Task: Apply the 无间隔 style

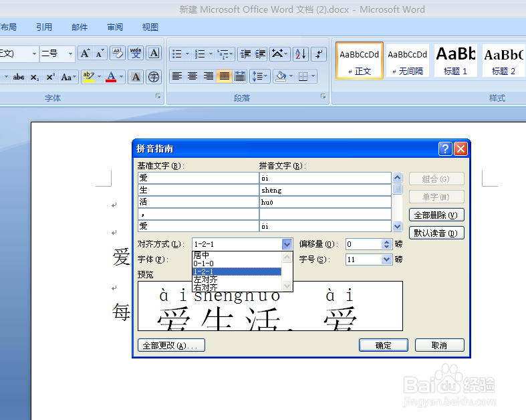Action: pyautogui.click(x=408, y=61)
